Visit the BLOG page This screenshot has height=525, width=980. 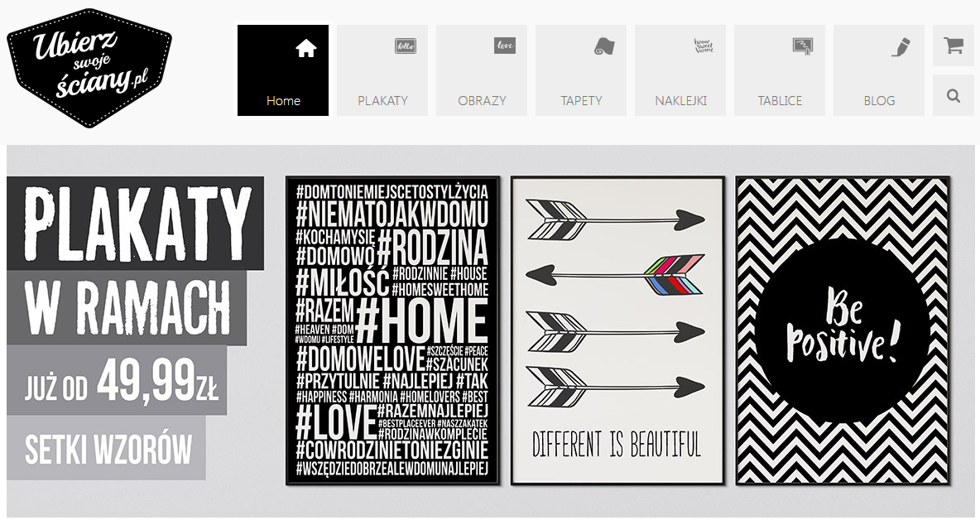tap(879, 101)
